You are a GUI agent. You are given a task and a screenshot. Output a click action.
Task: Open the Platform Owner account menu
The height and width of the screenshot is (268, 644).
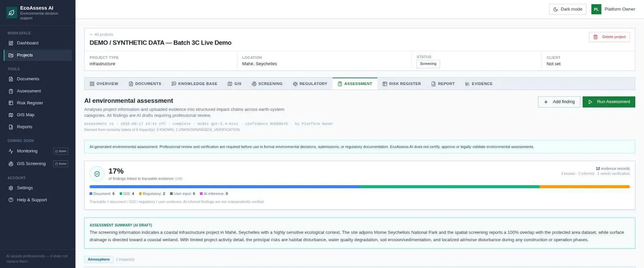point(613,9)
